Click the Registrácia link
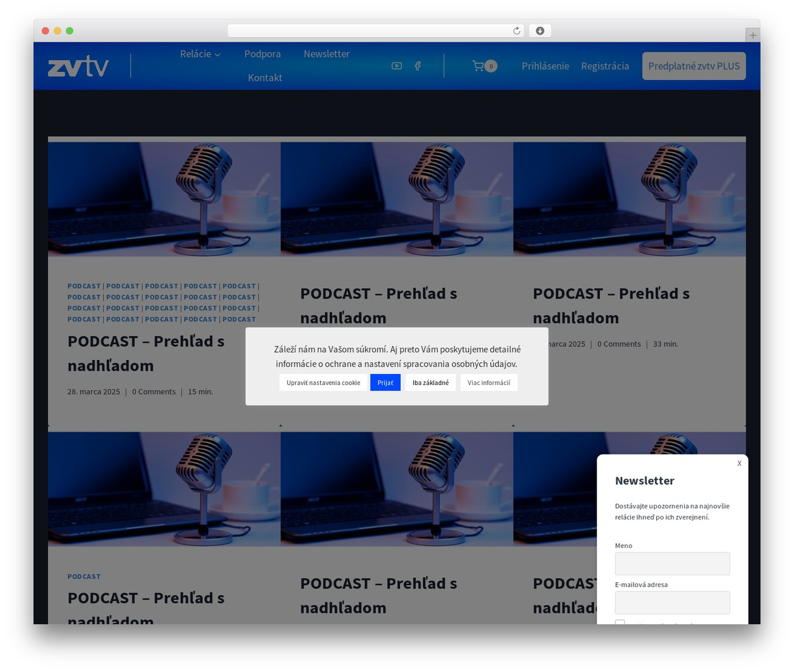The width and height of the screenshot is (794, 672). pyautogui.click(x=605, y=66)
